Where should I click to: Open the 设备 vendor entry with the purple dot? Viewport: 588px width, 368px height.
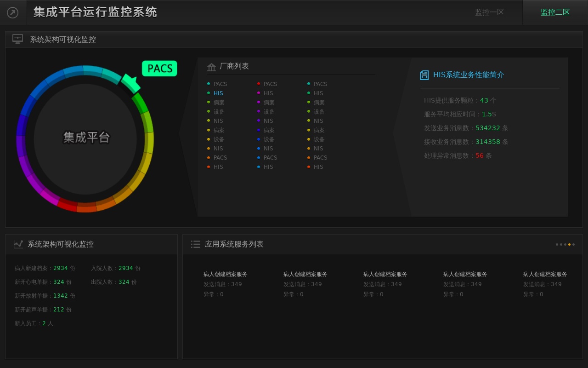(x=269, y=112)
